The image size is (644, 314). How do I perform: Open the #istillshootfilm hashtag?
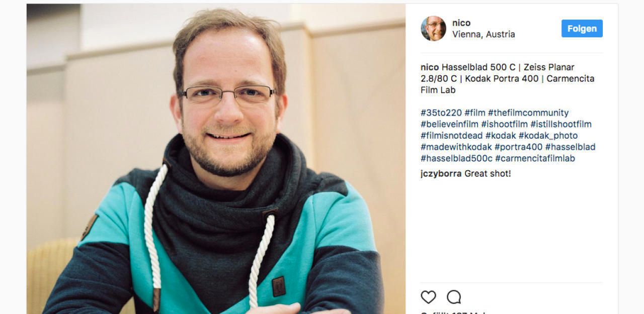tap(561, 124)
